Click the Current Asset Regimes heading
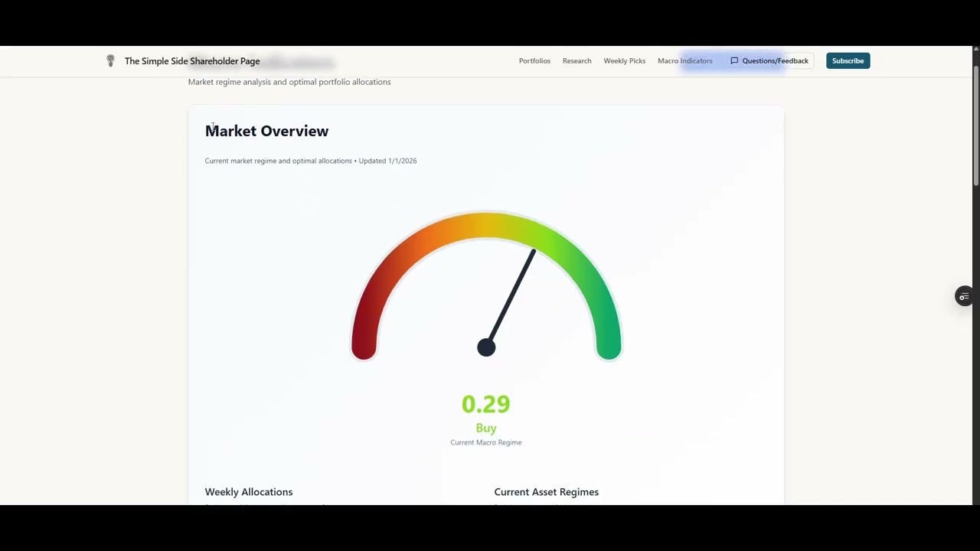The height and width of the screenshot is (551, 980). (547, 492)
